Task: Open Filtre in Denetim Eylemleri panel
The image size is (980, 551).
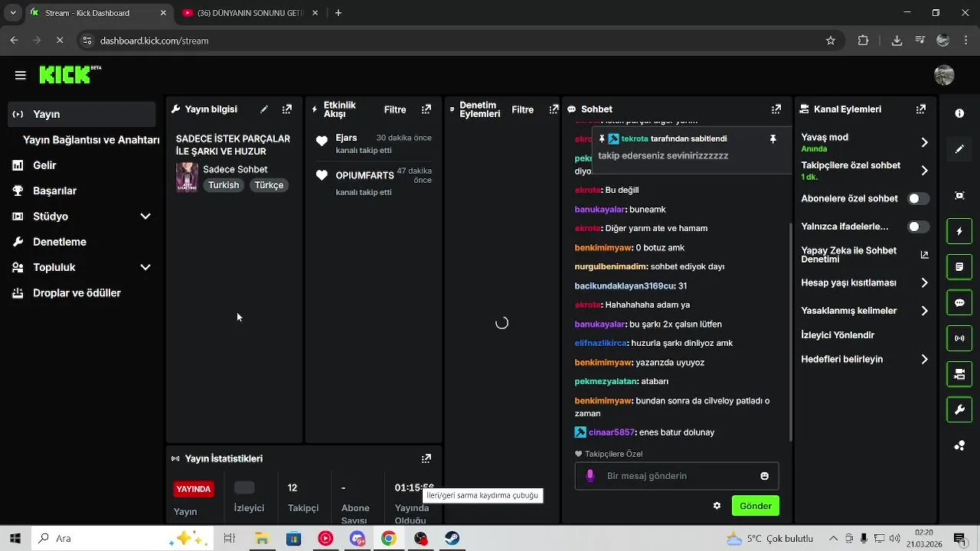Action: [523, 109]
